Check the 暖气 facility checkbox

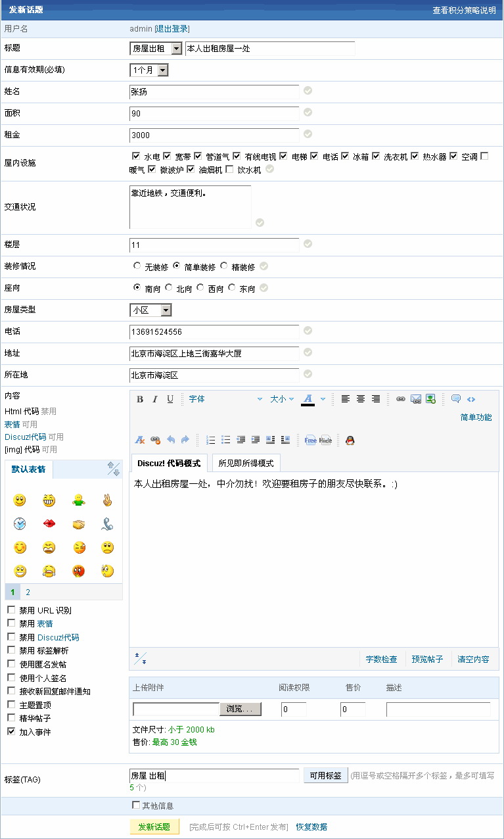click(x=485, y=156)
